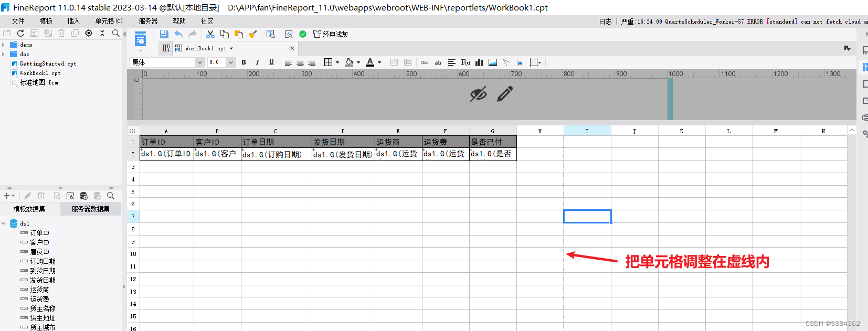Search templates with magnifier icon

tap(116, 33)
